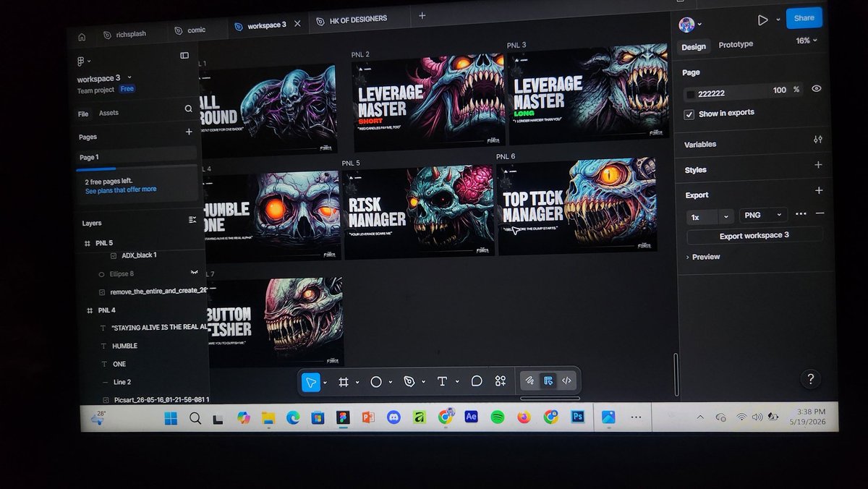Show the hidden Ellipse 8 layer

194,272
